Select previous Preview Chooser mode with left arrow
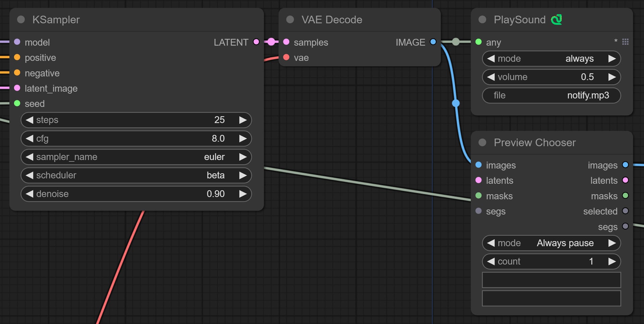 coord(491,243)
